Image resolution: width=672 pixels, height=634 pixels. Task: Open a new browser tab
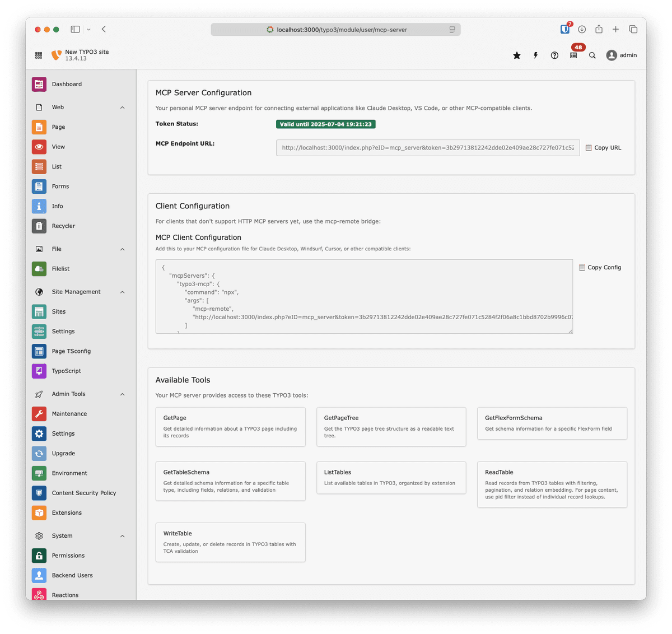tap(615, 29)
